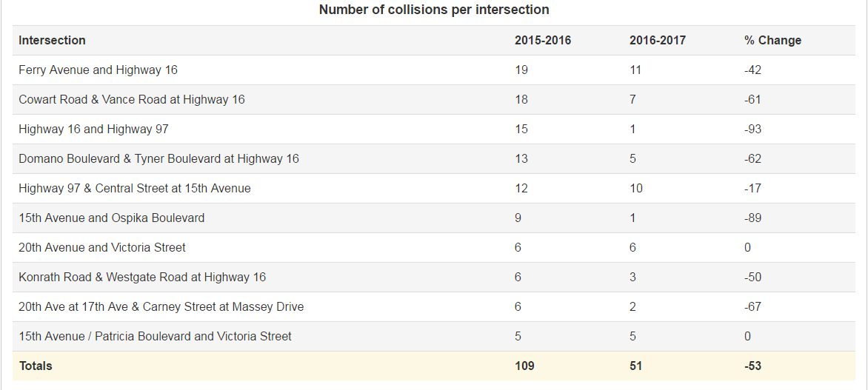Select Patricia Boulevard and Victoria Street row
Screen dimensions: 868x390
pos(434,336)
